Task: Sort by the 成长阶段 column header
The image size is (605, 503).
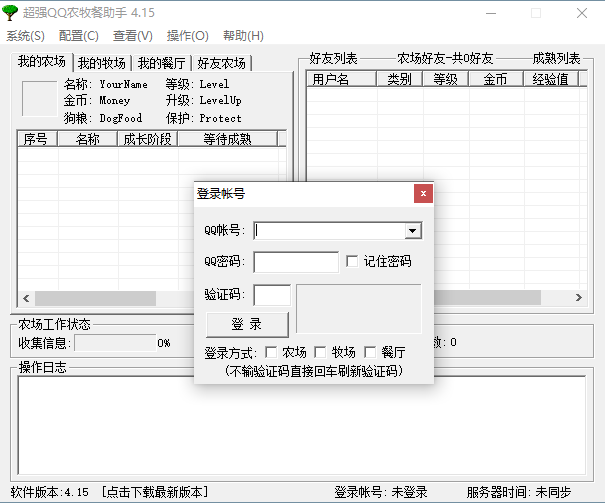Action: (147, 139)
